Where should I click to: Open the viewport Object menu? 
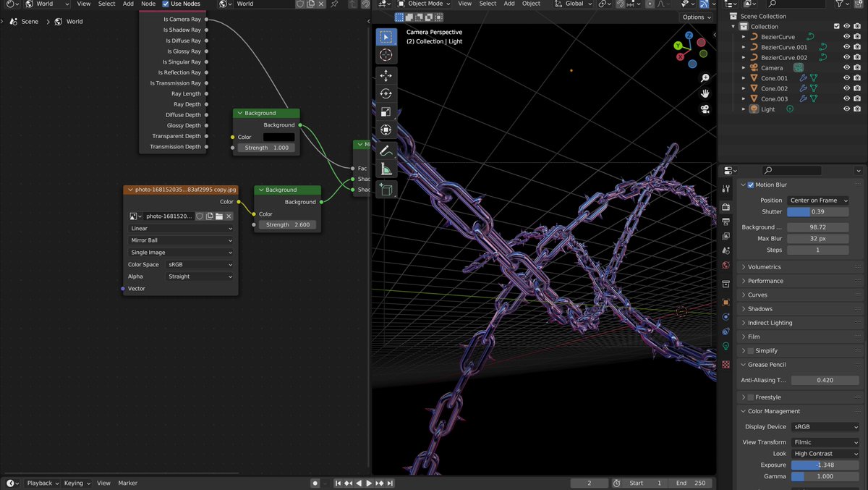pyautogui.click(x=532, y=4)
